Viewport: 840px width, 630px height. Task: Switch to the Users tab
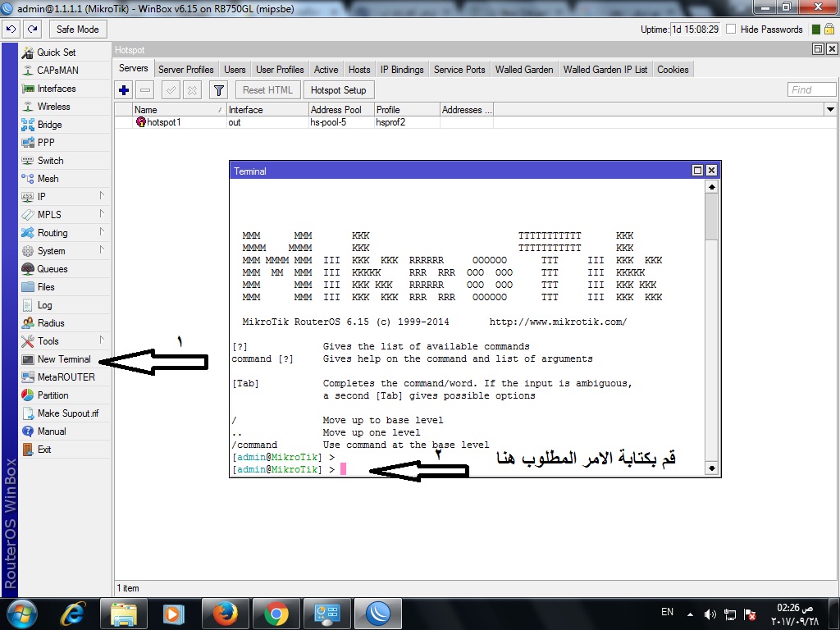tap(235, 70)
